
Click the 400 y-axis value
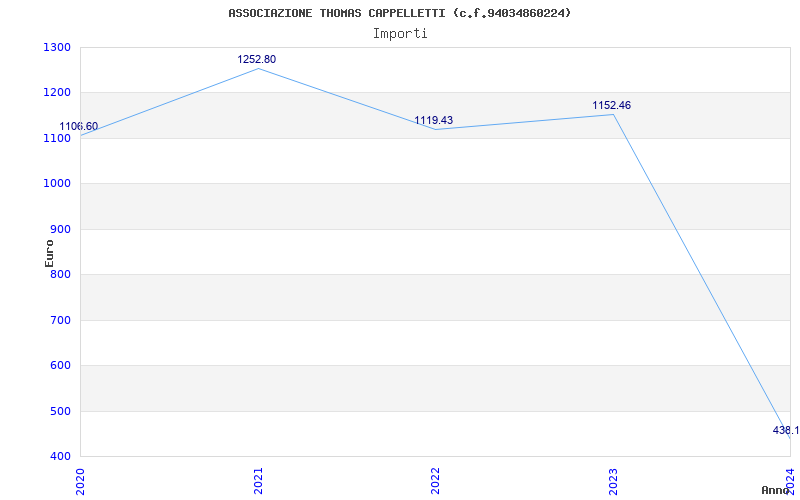pos(60,457)
